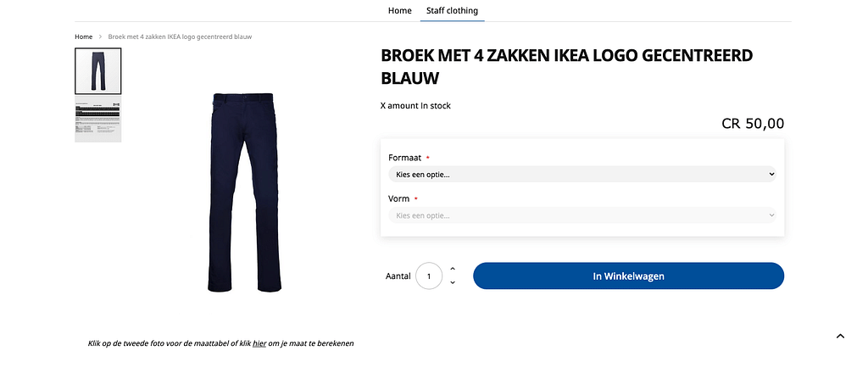The image size is (868, 373).
Task: Click the Vorm field label
Action: 398,199
